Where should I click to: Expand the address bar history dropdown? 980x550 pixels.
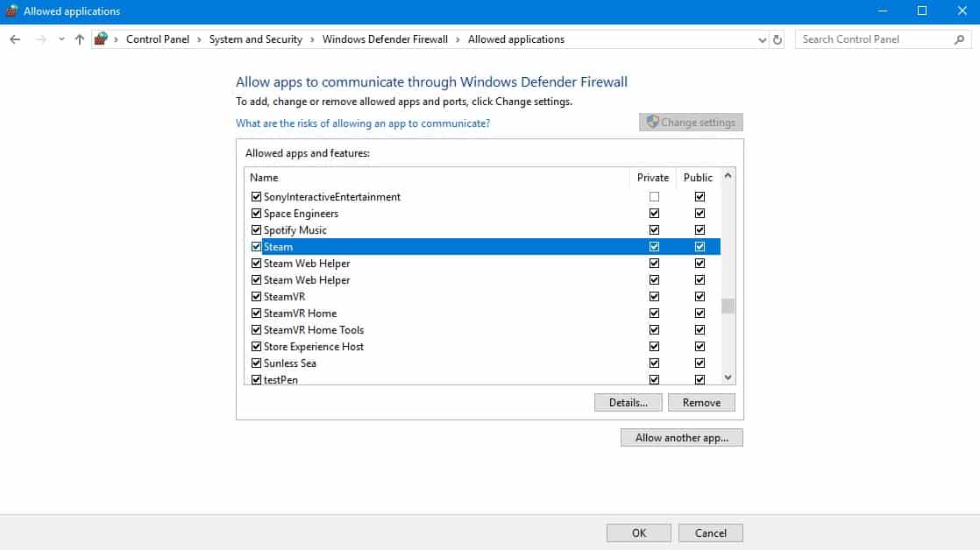coord(762,40)
